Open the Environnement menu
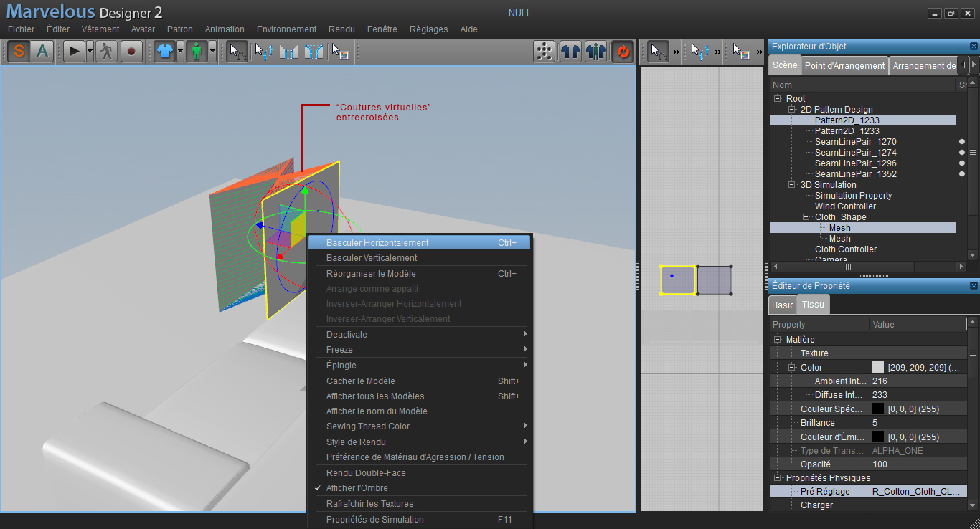This screenshot has height=529, width=980. tap(286, 29)
